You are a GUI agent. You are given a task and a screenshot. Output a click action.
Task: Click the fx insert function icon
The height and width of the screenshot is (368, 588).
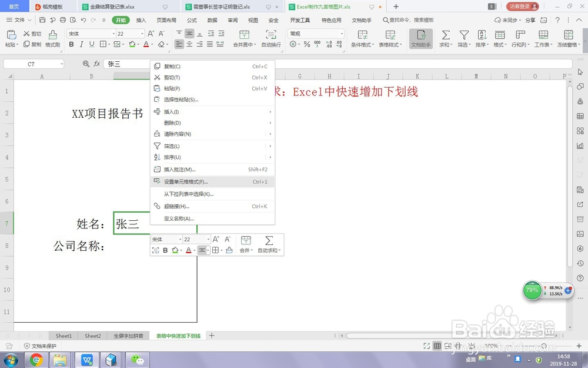[x=97, y=64]
